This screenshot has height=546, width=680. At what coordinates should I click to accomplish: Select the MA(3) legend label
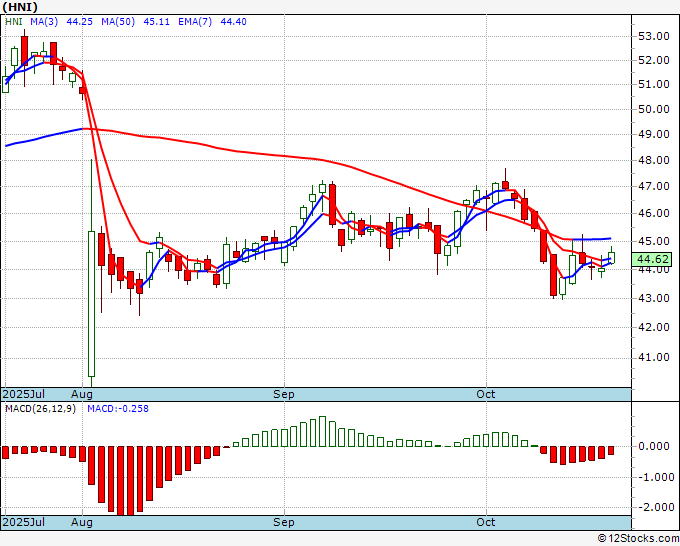(x=44, y=21)
